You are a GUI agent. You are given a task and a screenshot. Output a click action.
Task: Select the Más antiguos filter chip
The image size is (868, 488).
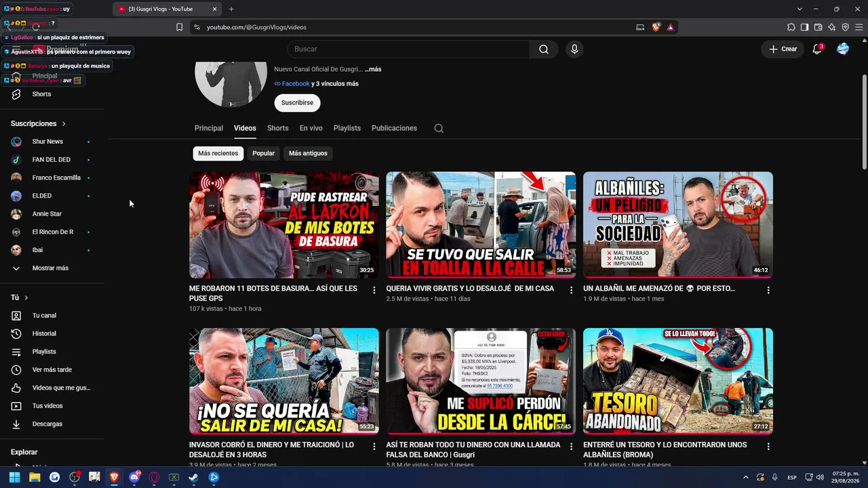pyautogui.click(x=308, y=153)
